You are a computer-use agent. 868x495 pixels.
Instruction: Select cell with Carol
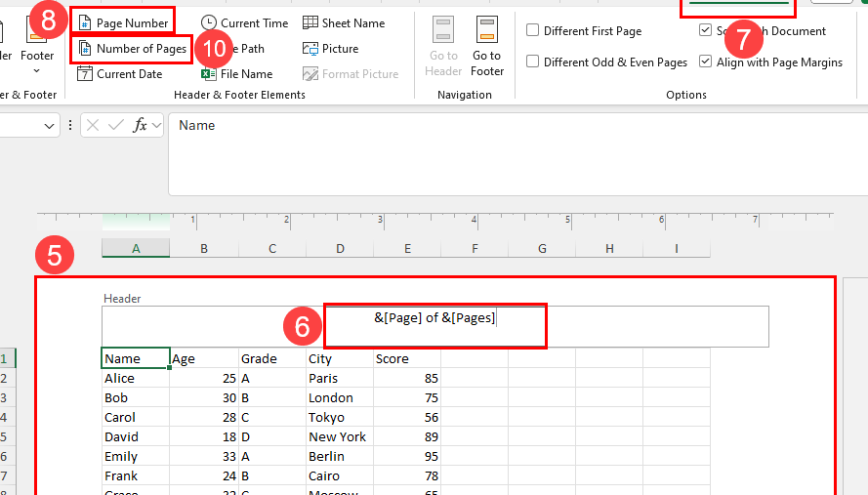pos(136,417)
